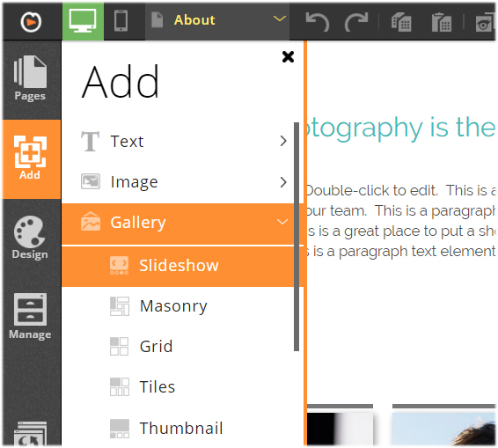Click the portrait thumbnail at bottom right
This screenshot has width=498, height=448.
[x=444, y=429]
